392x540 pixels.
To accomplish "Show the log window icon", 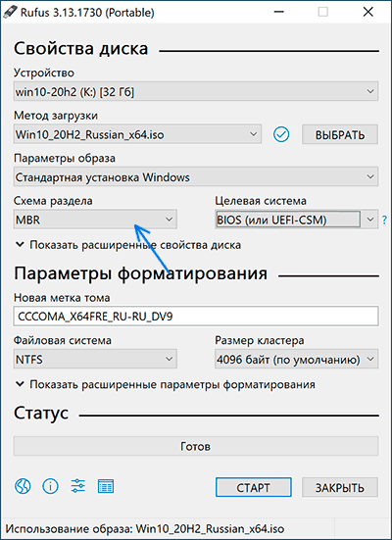I will click(106, 486).
